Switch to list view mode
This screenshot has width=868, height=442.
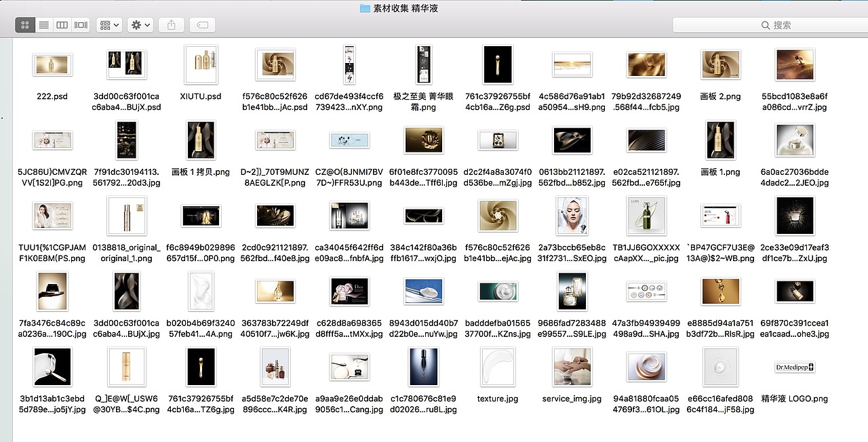(x=44, y=24)
